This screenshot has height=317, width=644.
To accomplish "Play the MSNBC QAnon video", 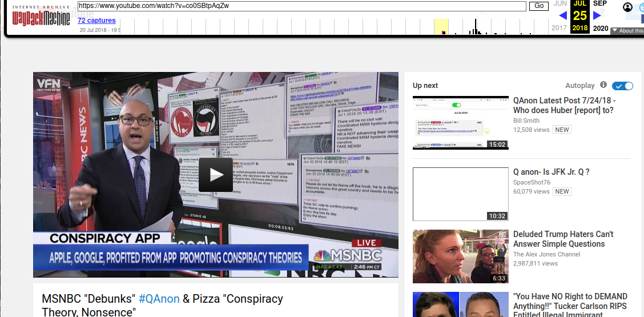I will point(216,175).
